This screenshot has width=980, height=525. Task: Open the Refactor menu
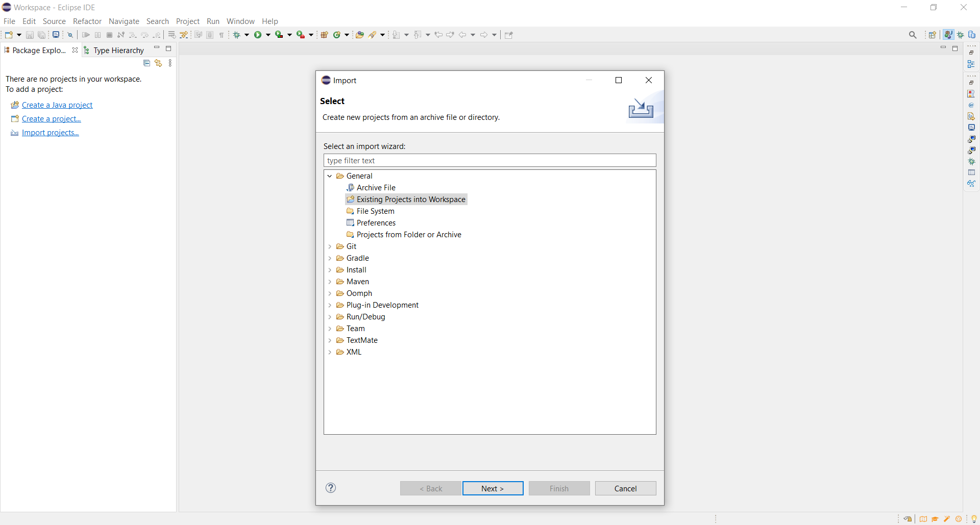(x=87, y=21)
